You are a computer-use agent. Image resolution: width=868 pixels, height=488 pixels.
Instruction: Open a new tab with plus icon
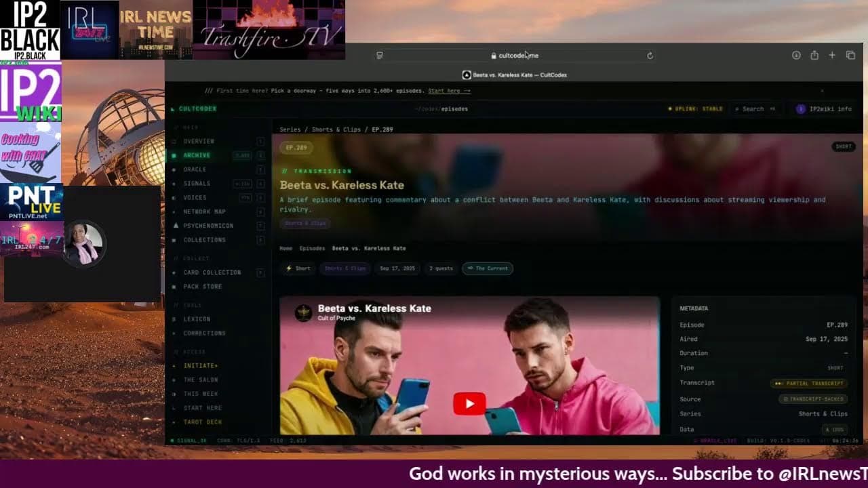click(832, 56)
